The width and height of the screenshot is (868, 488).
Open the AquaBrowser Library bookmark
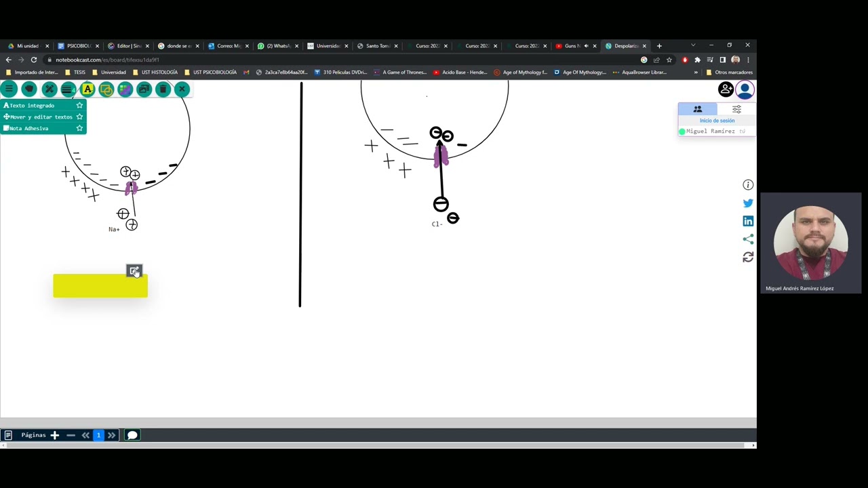tap(639, 73)
